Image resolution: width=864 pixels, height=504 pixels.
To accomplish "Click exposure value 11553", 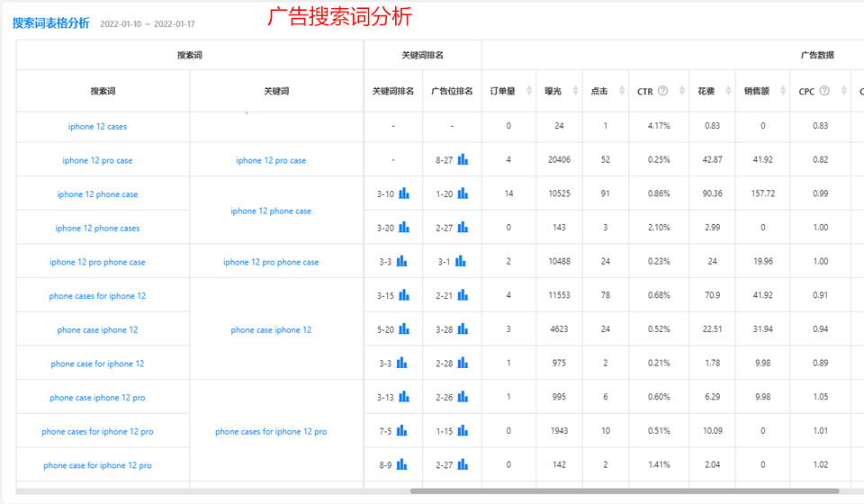I will [x=559, y=294].
